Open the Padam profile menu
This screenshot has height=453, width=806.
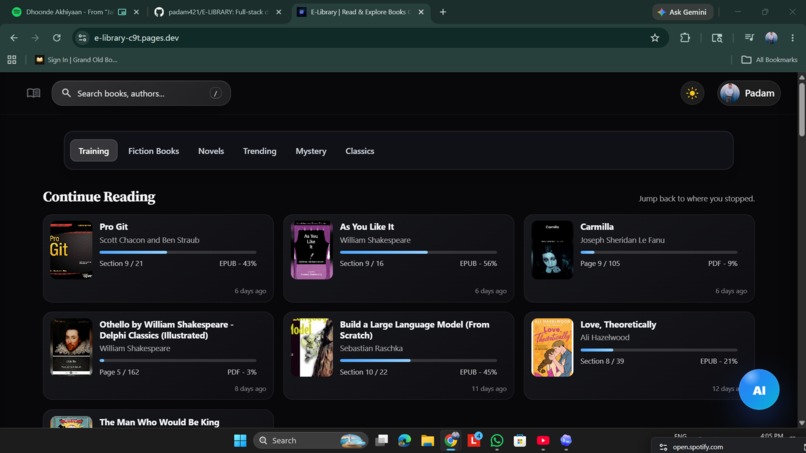click(749, 93)
